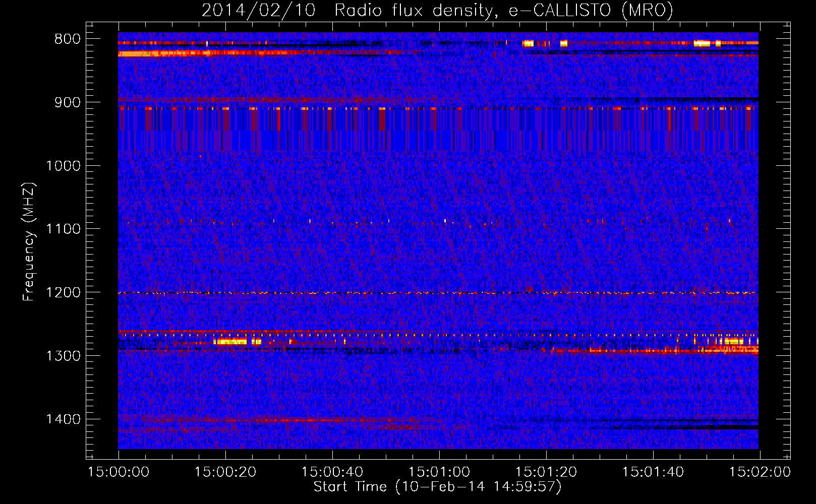This screenshot has width=816, height=504.
Task: Select the 1400 frequency tick label
Action: [63, 419]
